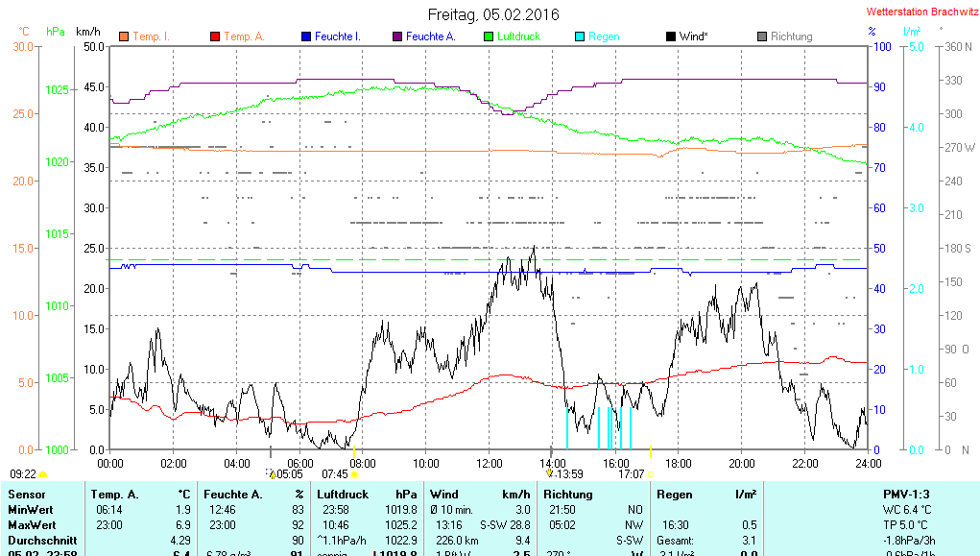Viewport: 980px width, 556px height.
Task: Click the red Temp. A. legend square
Action: 215,36
